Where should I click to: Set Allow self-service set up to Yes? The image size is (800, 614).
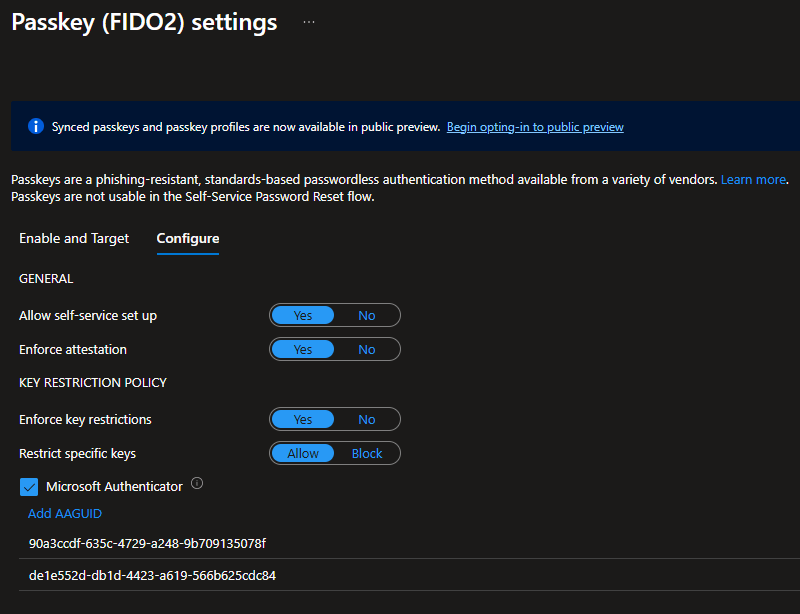pos(303,315)
